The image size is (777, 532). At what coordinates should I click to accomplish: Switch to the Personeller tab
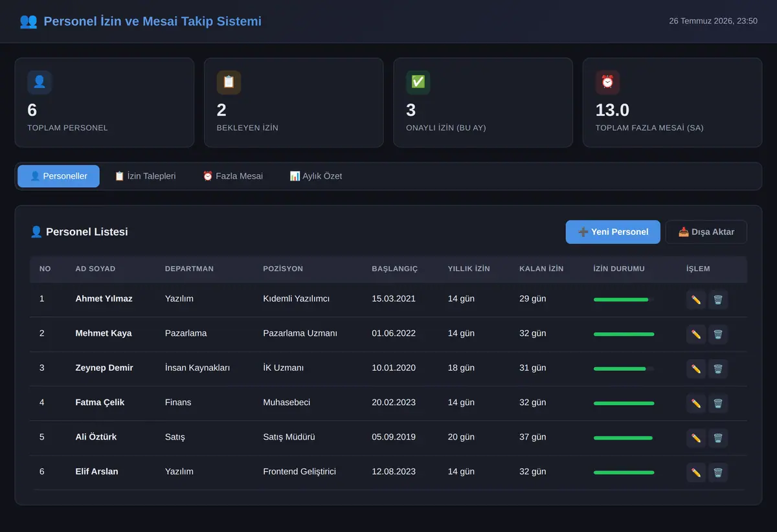[58, 176]
